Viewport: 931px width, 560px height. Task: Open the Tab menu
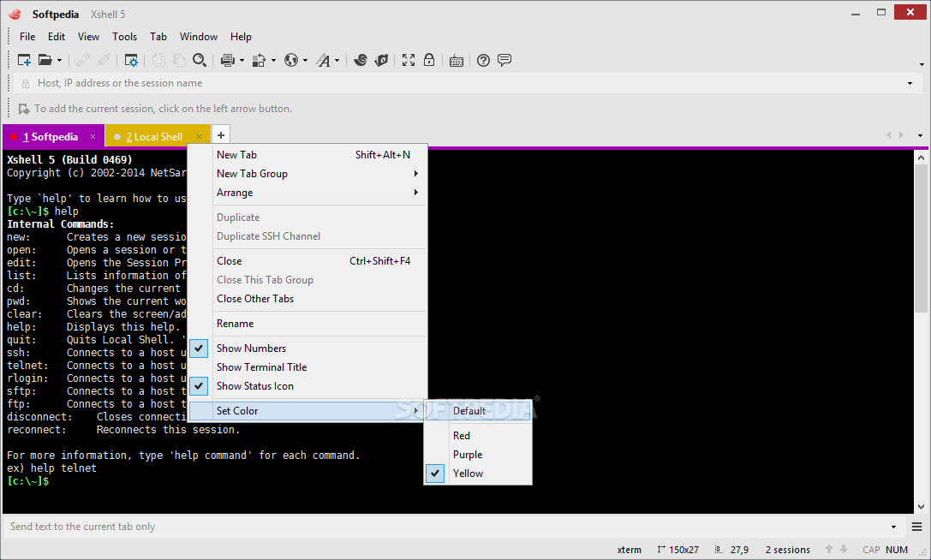158,37
